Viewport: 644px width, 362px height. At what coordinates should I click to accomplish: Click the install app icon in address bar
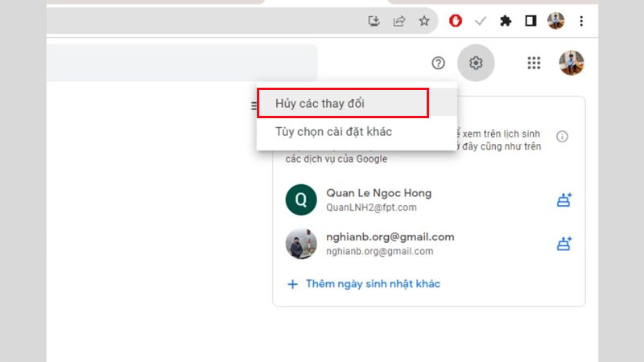tap(374, 21)
